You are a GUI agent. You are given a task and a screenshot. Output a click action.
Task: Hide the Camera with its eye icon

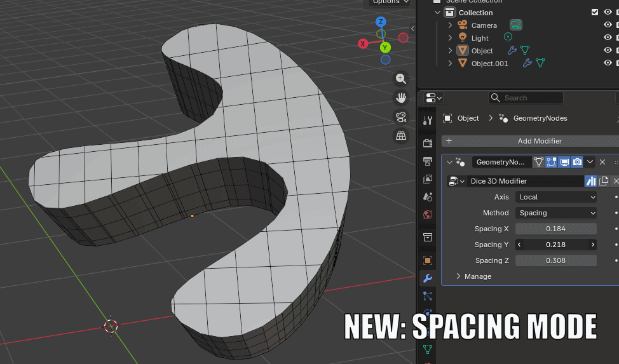pyautogui.click(x=608, y=25)
